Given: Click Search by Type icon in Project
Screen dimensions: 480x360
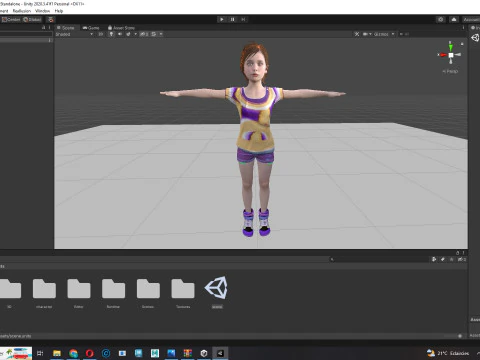Looking at the screenshot, I should click(x=434, y=259).
